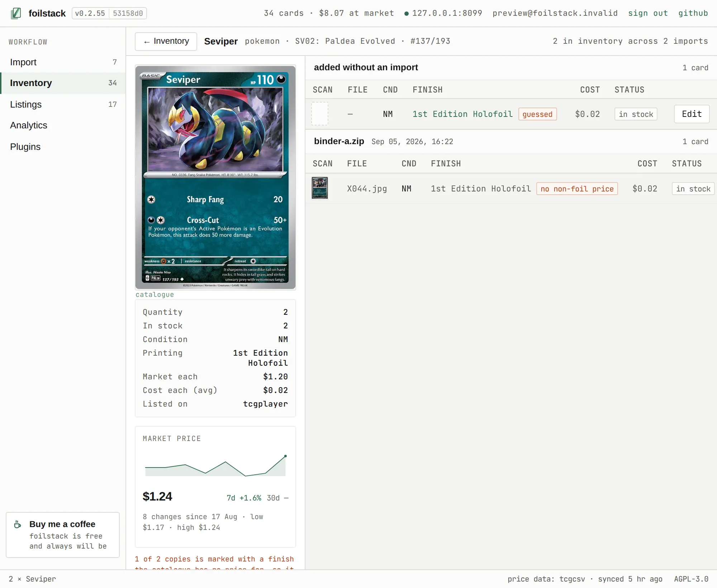717x588 pixels.
Task: Click the tcgplayer Listed on value
Action: pos(265,404)
